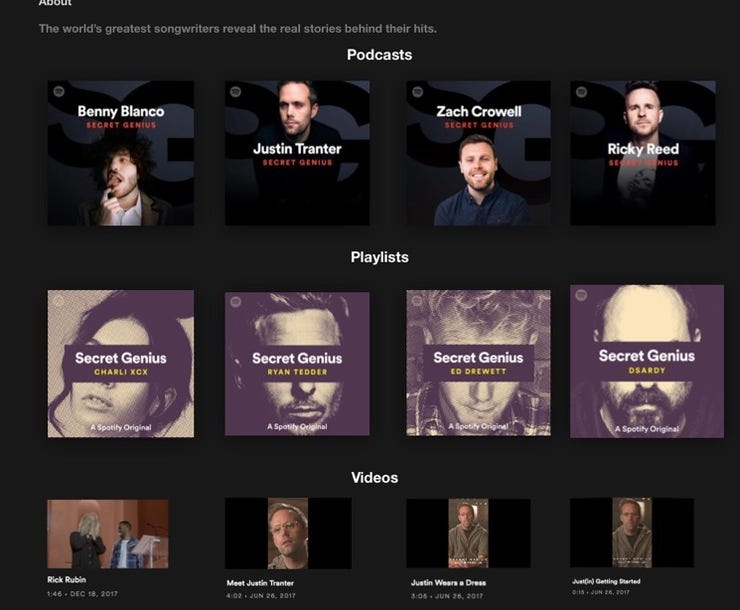Open the Ricky Reed podcast cover

643,153
